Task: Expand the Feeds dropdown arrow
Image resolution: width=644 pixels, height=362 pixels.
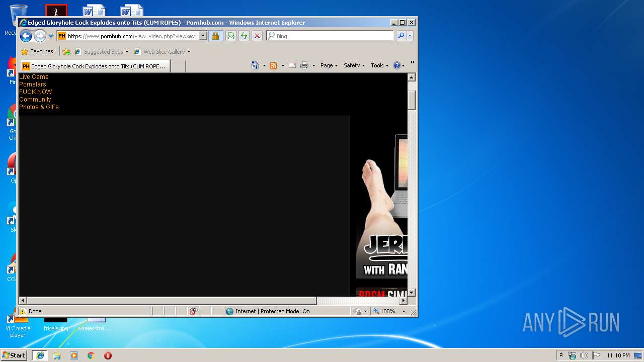Action: (x=283, y=65)
